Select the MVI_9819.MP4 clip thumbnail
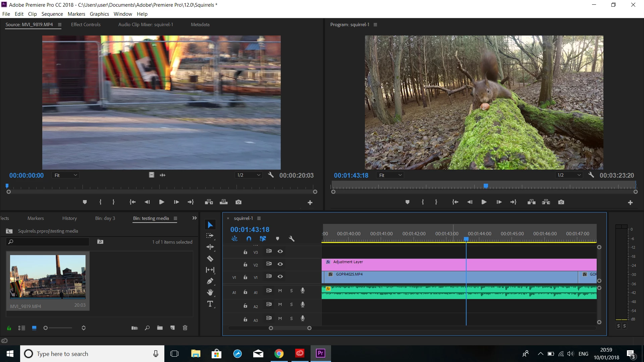 pos(48,277)
